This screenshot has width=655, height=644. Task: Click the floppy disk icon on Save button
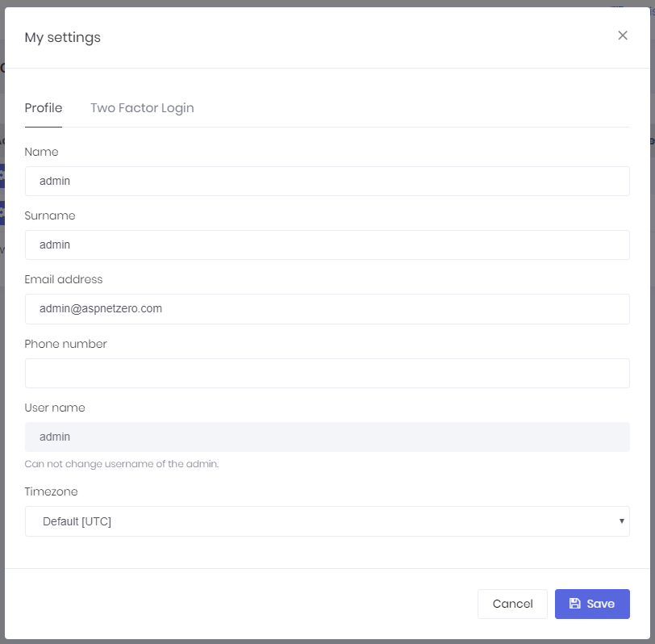tap(577, 604)
